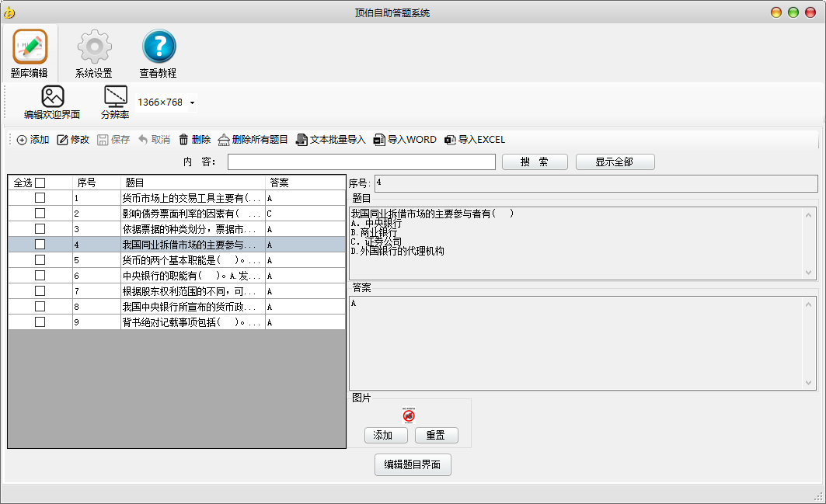826x504 pixels.
Task: Click the 分辨率 resolution monitor icon
Action: point(115,97)
